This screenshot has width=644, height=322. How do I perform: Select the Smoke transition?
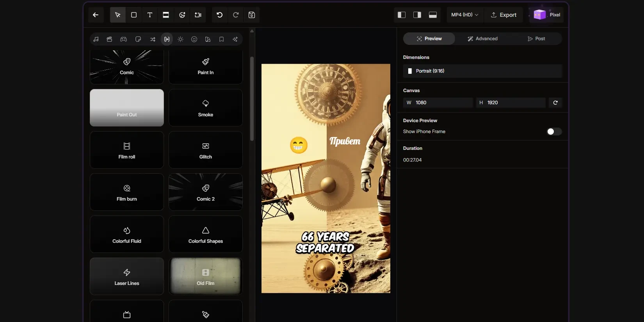[x=206, y=108]
